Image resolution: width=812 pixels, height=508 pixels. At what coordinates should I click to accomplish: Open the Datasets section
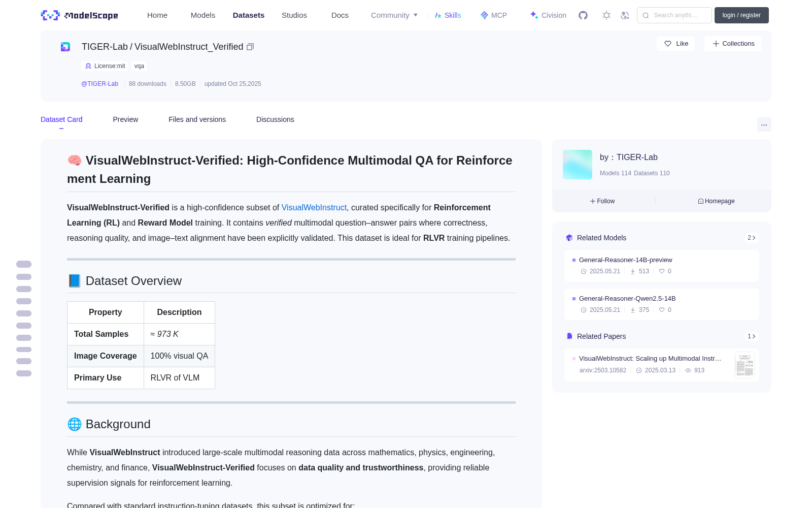tap(249, 15)
